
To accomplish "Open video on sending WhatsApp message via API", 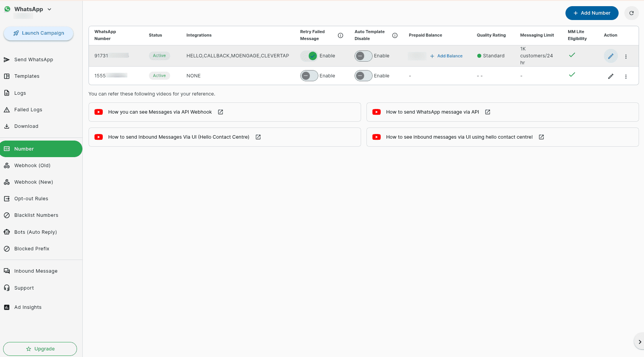I will (503, 112).
